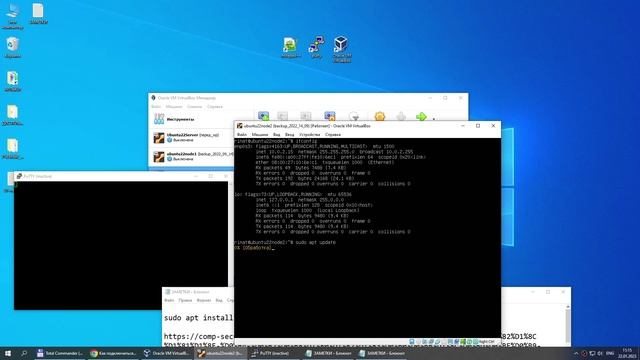Switch to the Chrome window on the taskbar

[x=113, y=353]
